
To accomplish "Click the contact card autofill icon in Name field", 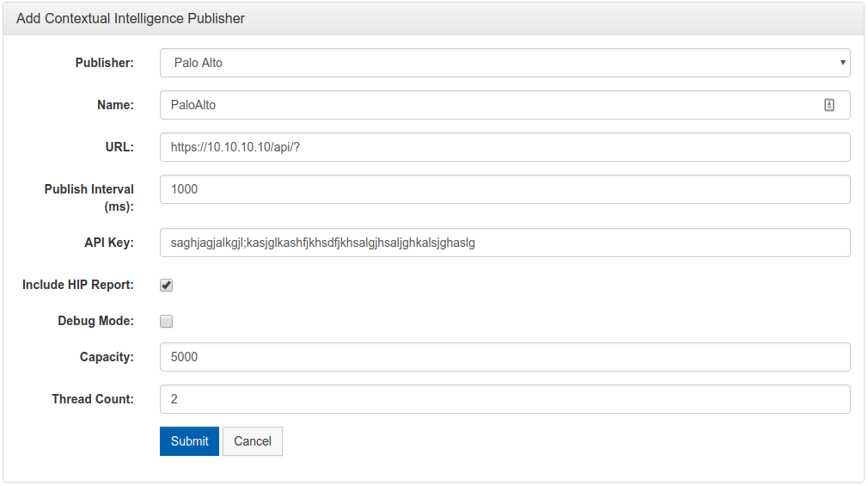I will [828, 105].
